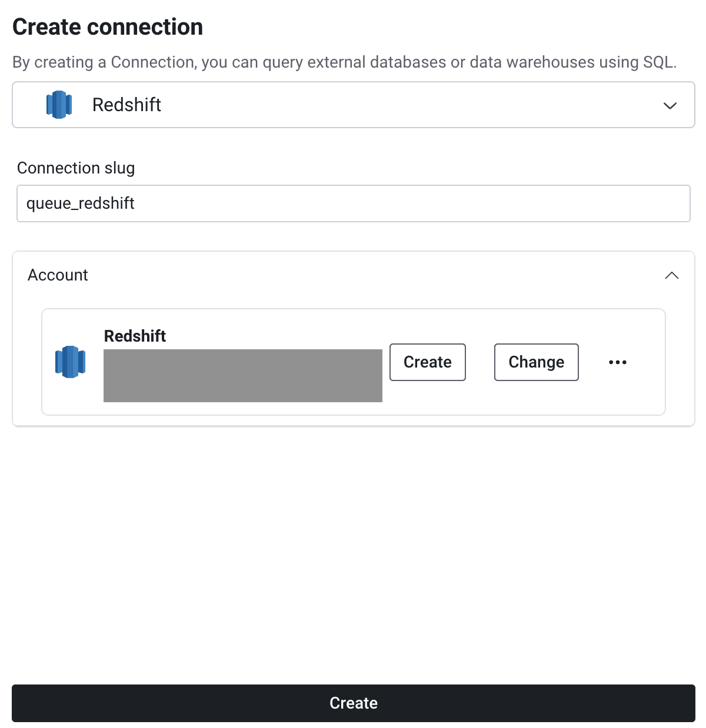The image size is (706, 728).
Task: Open the three-dots more options menu
Action: 618,362
